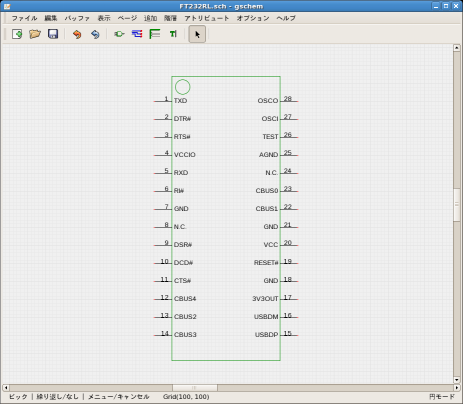The width and height of the screenshot is (463, 404).
Task: Open the オプション menu
Action: [x=253, y=18]
